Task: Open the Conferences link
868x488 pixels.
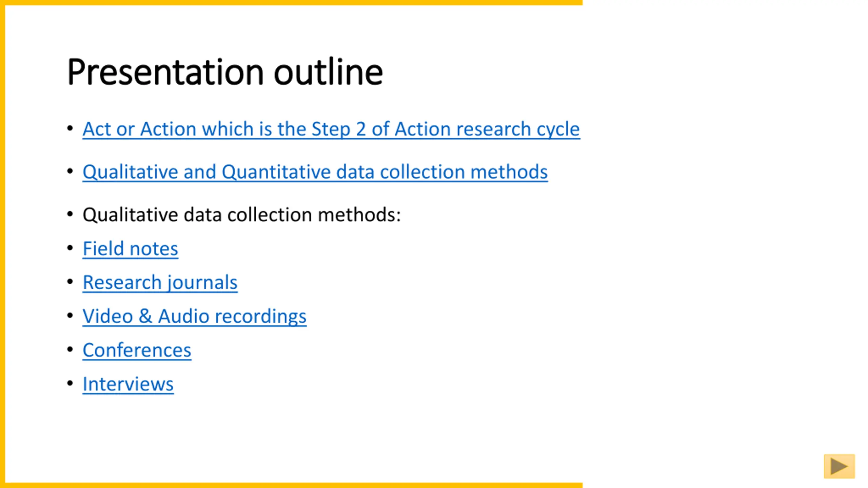Action: click(137, 350)
